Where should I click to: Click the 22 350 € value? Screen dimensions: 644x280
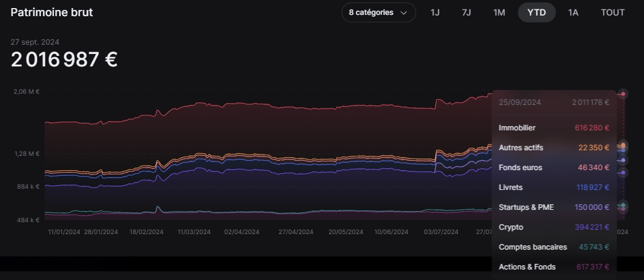(x=594, y=147)
